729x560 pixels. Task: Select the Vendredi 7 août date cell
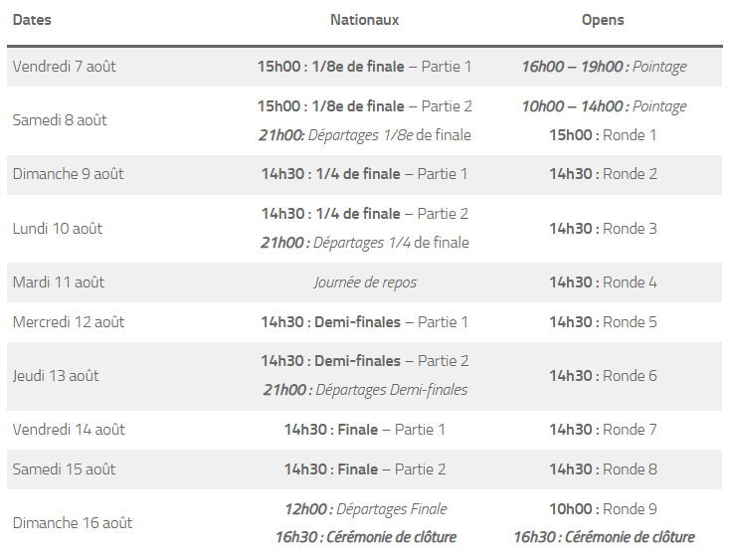click(x=65, y=67)
